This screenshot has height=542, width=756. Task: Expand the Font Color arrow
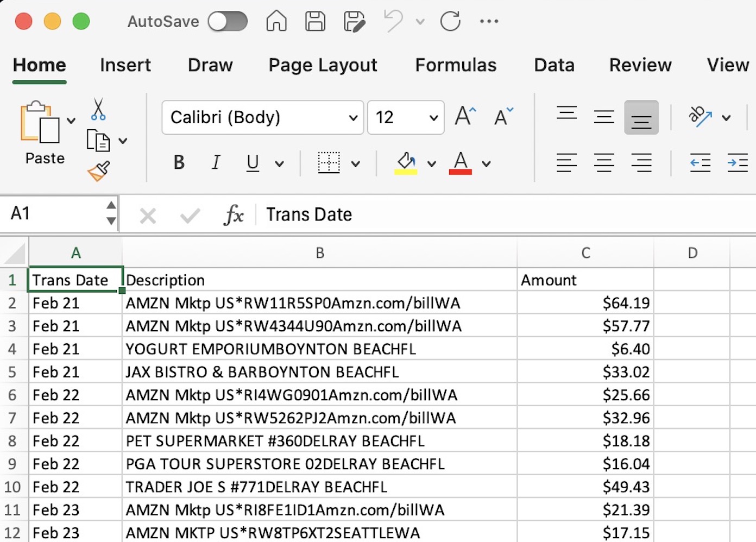[x=486, y=163]
